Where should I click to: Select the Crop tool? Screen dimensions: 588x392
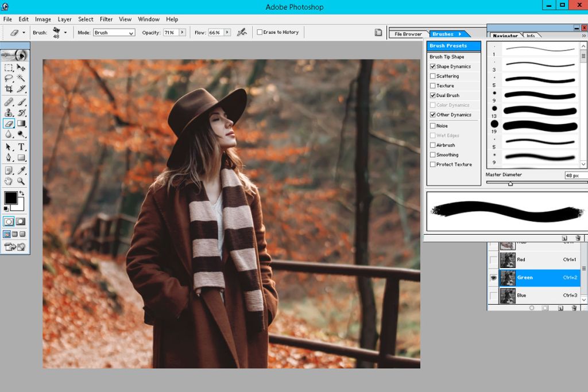8,88
